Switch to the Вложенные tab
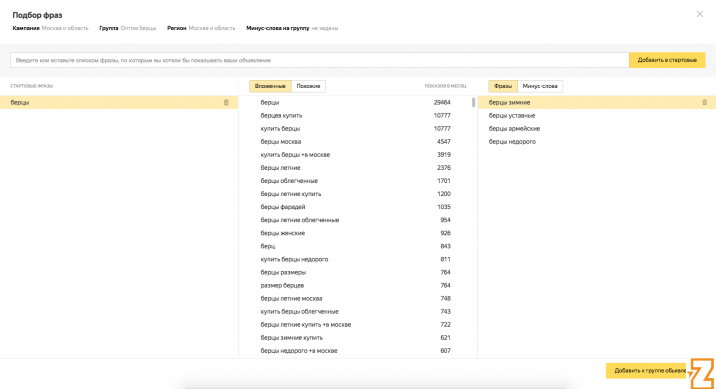 (x=270, y=86)
